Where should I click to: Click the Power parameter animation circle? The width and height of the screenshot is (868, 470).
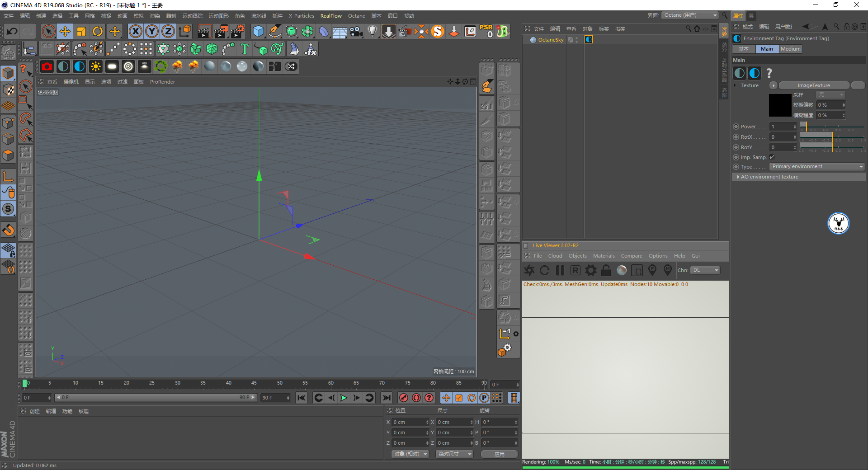point(736,127)
